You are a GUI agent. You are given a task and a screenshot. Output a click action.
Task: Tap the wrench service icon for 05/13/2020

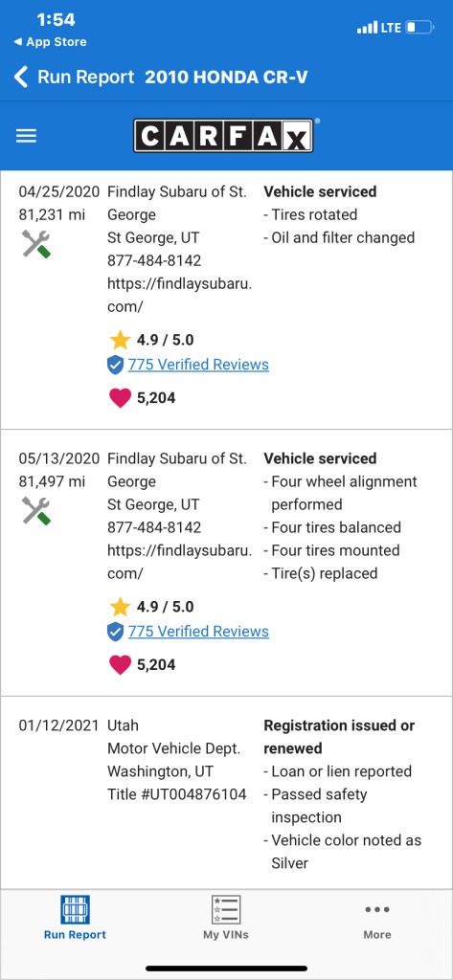tap(36, 510)
